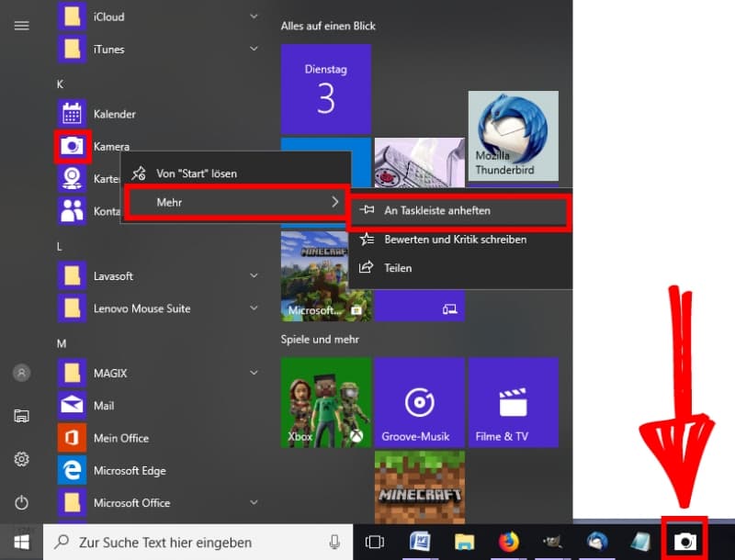This screenshot has width=735, height=560.
Task: Click the microphone icon in search box
Action: point(334,543)
